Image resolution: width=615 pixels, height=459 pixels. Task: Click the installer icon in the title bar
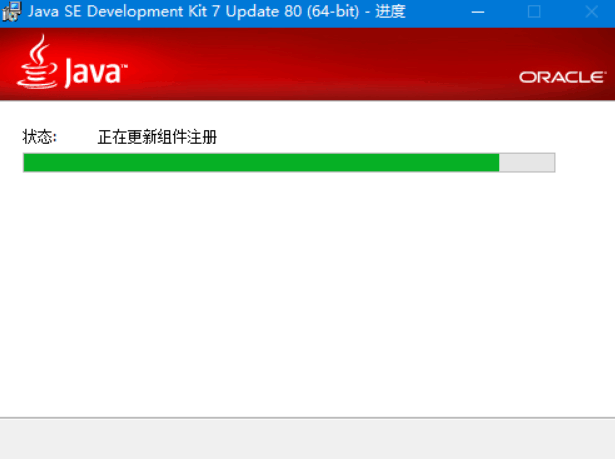11,12
